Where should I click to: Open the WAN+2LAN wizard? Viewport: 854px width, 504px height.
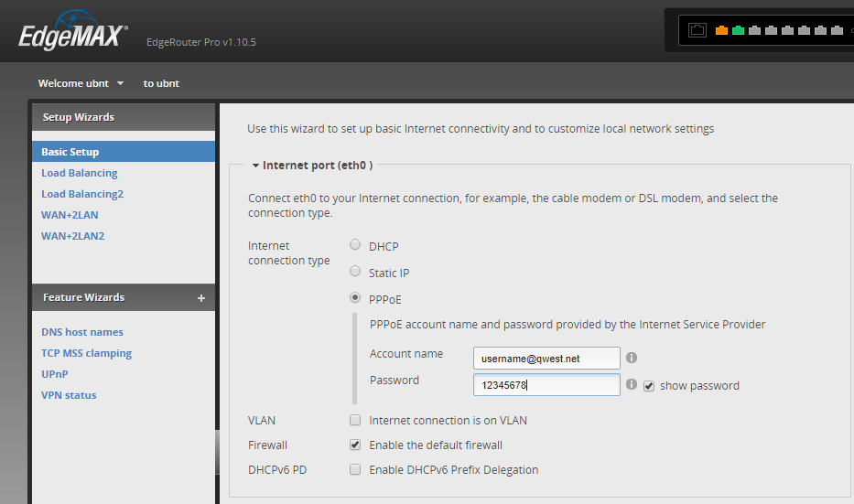70,215
